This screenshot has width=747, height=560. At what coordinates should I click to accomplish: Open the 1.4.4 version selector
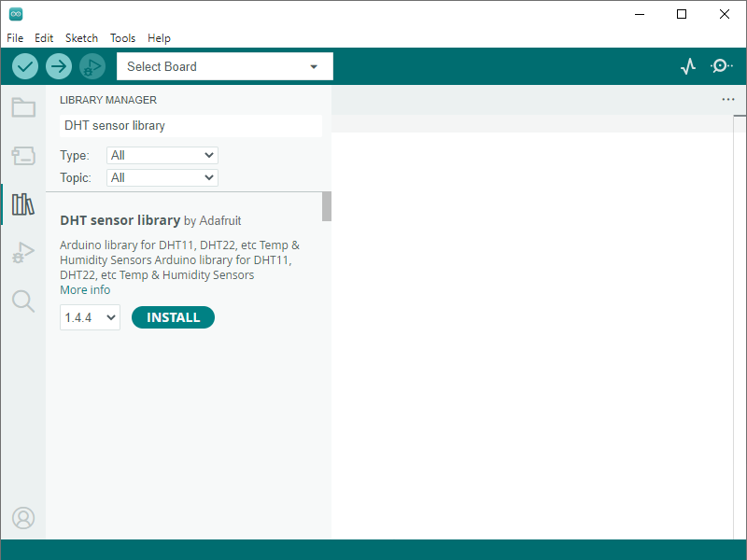90,317
